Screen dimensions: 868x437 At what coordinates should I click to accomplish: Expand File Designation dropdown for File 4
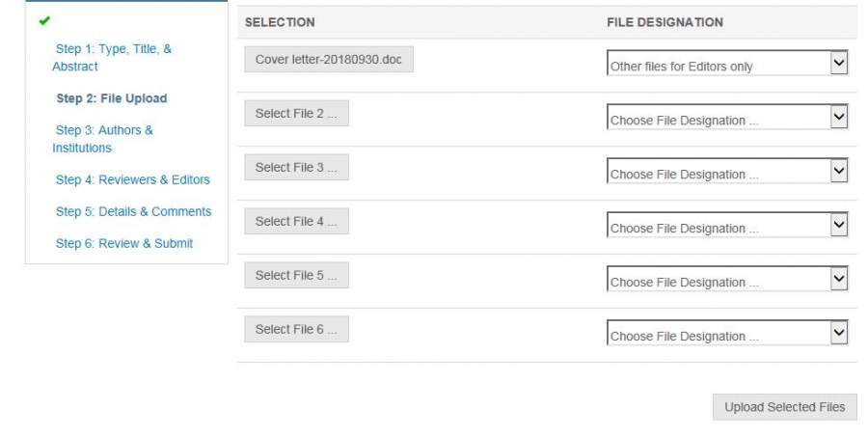pos(727,227)
